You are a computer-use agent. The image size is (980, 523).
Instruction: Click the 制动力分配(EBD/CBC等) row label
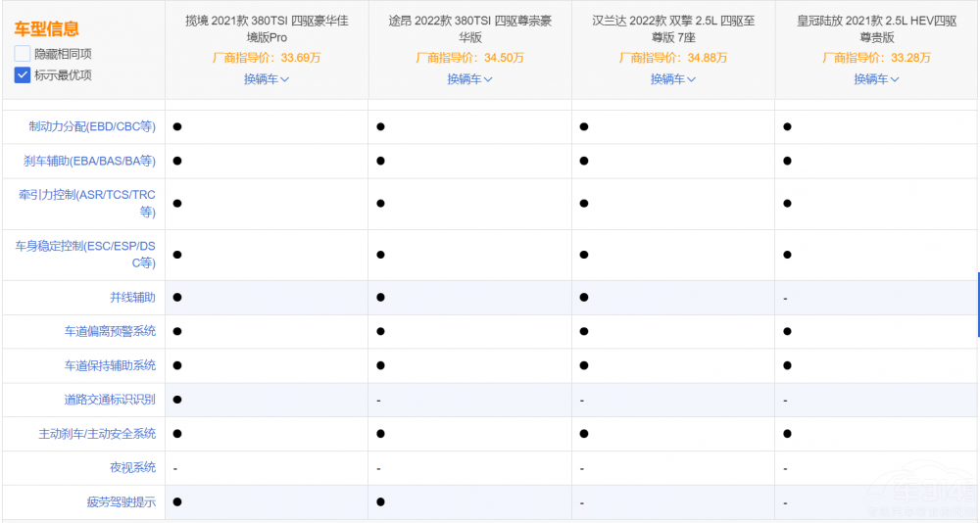coord(92,126)
